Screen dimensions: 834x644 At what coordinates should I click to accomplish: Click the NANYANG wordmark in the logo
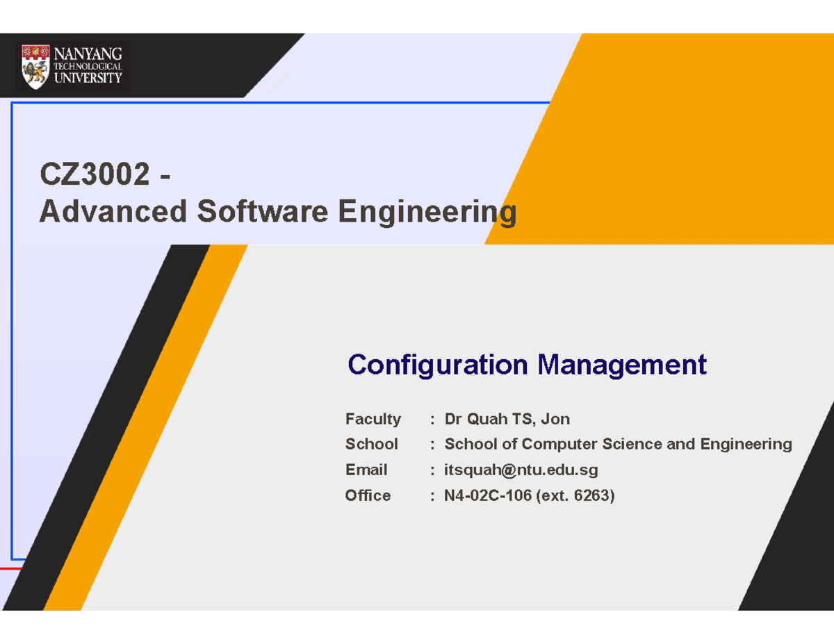[87, 53]
